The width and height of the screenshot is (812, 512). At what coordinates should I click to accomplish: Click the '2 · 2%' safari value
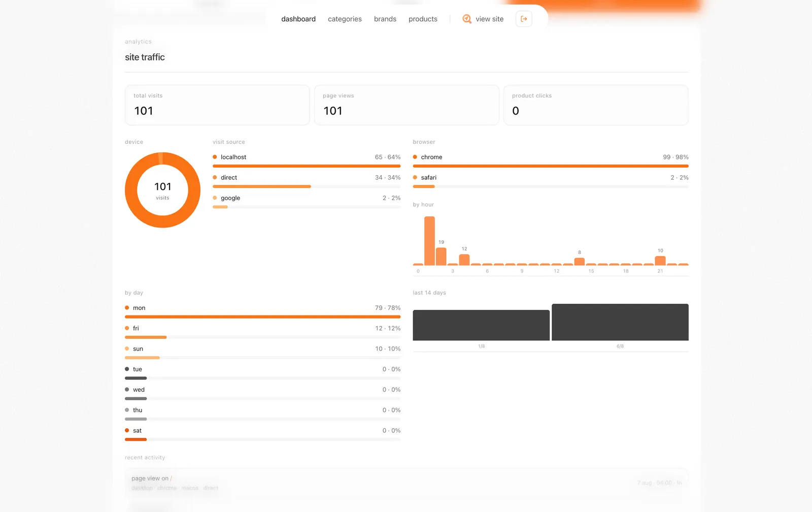click(x=680, y=177)
